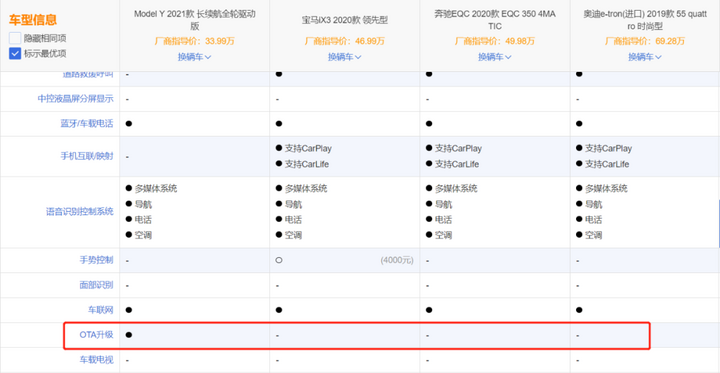Screen dimensions: 720x373
Task: Open 换辆车 dropdown under 宝马iX3
Action: pyautogui.click(x=344, y=57)
